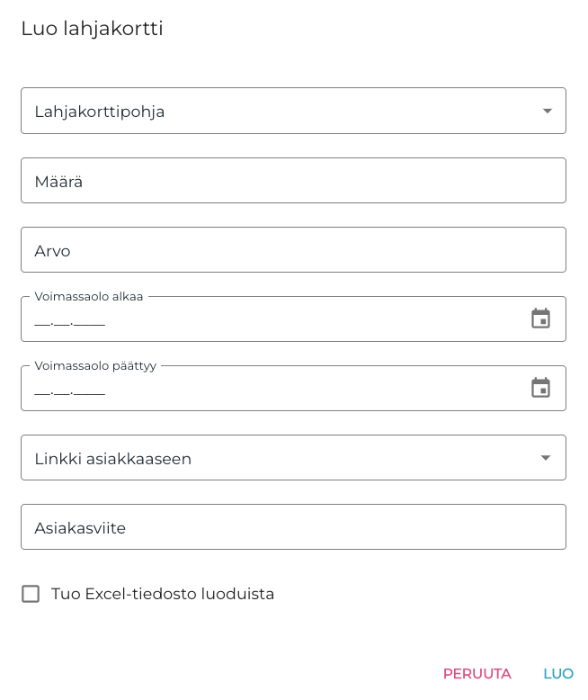The width and height of the screenshot is (588, 700).
Task: Expand the Lahjakorttipohja select field
Action: coord(270,111)
